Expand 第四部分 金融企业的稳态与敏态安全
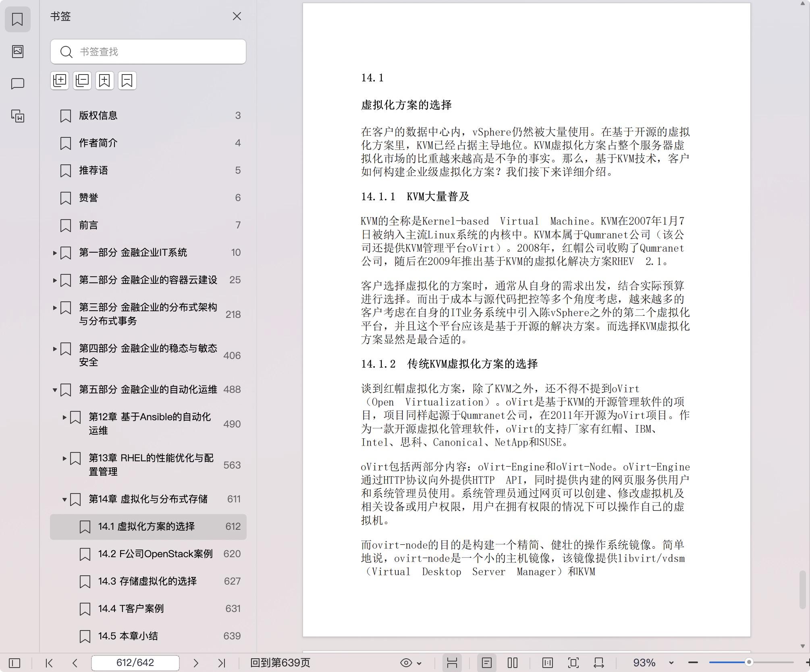Screen dimensions: 810x672 pyautogui.click(x=55, y=349)
